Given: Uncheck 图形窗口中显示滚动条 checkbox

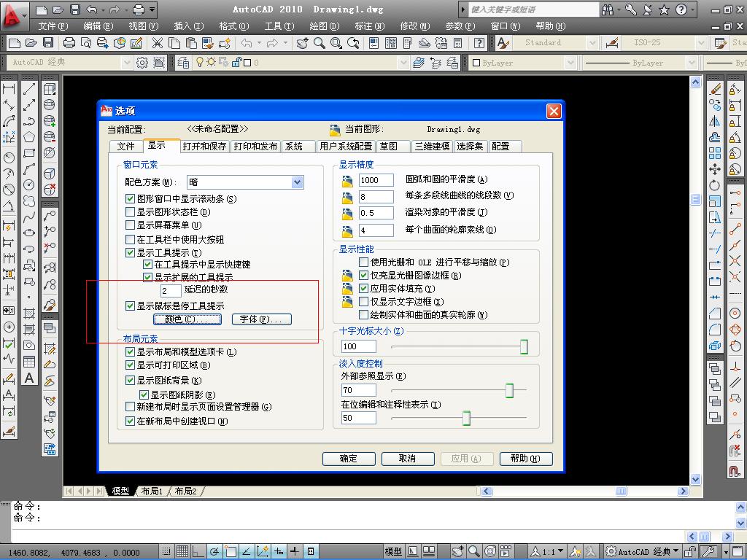Looking at the screenshot, I should 130,199.
